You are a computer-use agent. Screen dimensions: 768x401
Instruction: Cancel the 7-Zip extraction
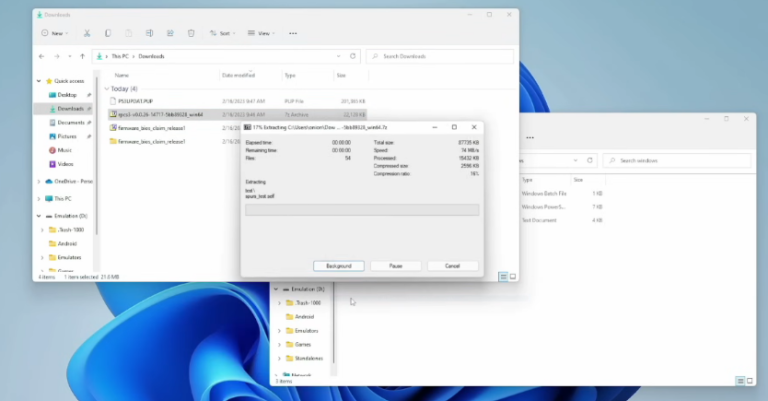(x=453, y=266)
